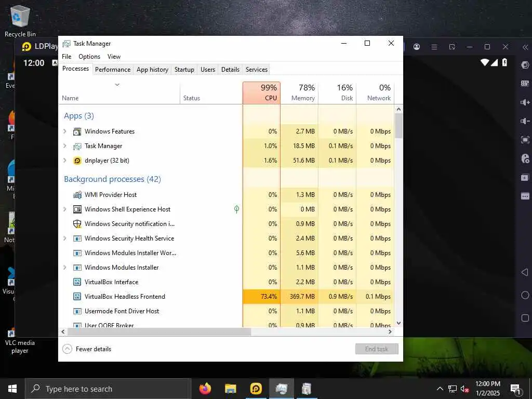This screenshot has width=532, height=399.
Task: Show hidden system tray icons
Action: coord(440,389)
